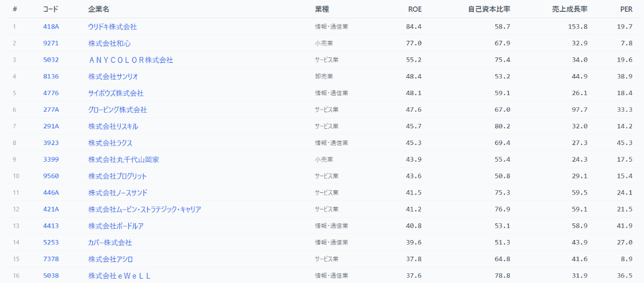Image resolution: width=644 pixels, height=283 pixels.
Task: Select ROE value 48.1
Action: tap(414, 93)
